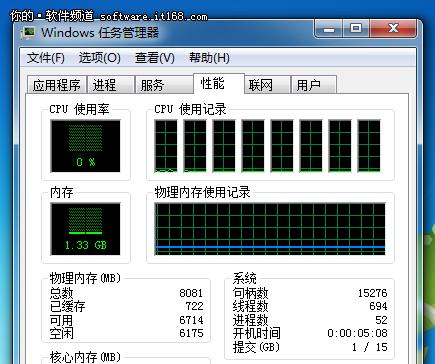Maximize the Task Manager window
435x364 pixels.
356,29
